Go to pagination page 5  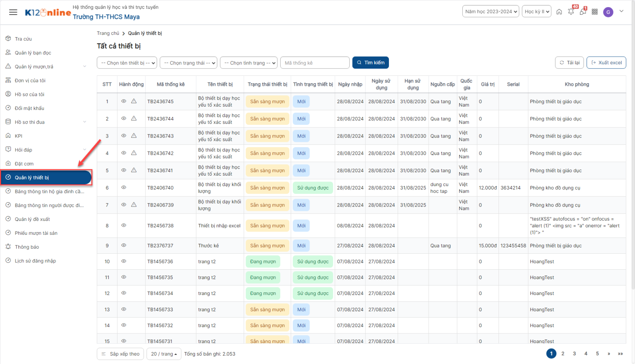597,353
